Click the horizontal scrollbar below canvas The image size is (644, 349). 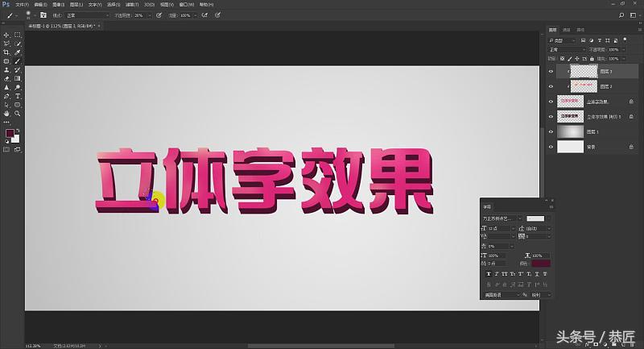(320, 346)
